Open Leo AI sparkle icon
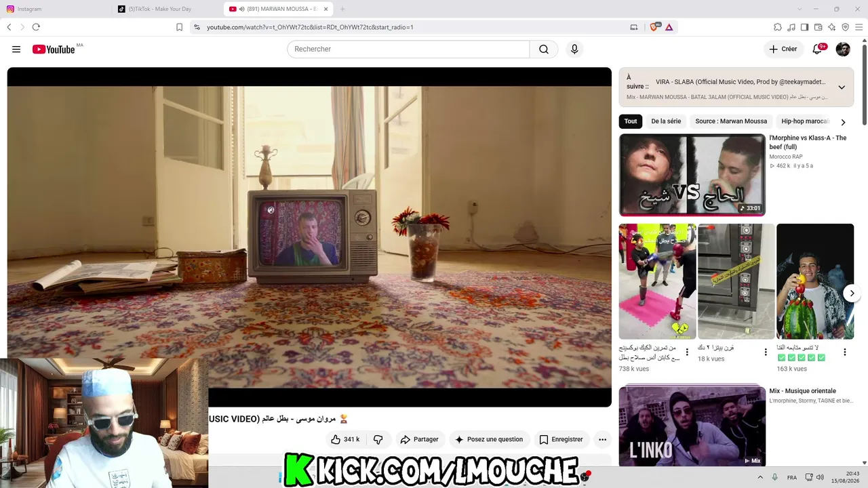Screen dimensions: 868x488 point(831,27)
